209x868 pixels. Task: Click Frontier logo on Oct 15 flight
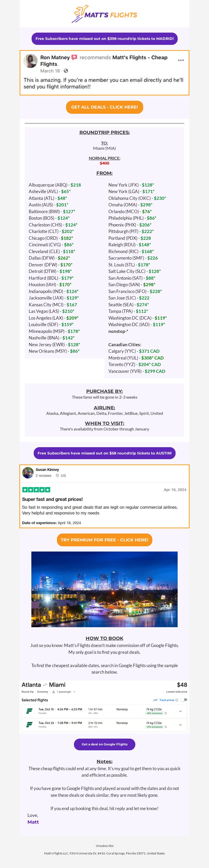(29, 711)
